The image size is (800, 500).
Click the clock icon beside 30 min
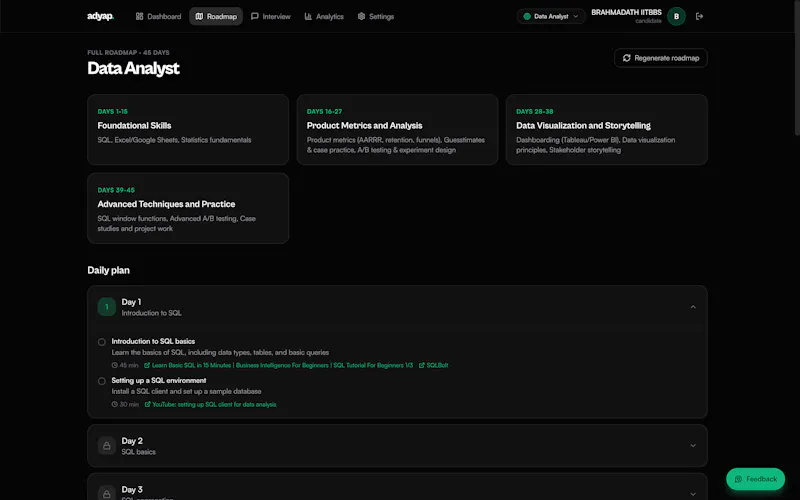click(x=115, y=404)
